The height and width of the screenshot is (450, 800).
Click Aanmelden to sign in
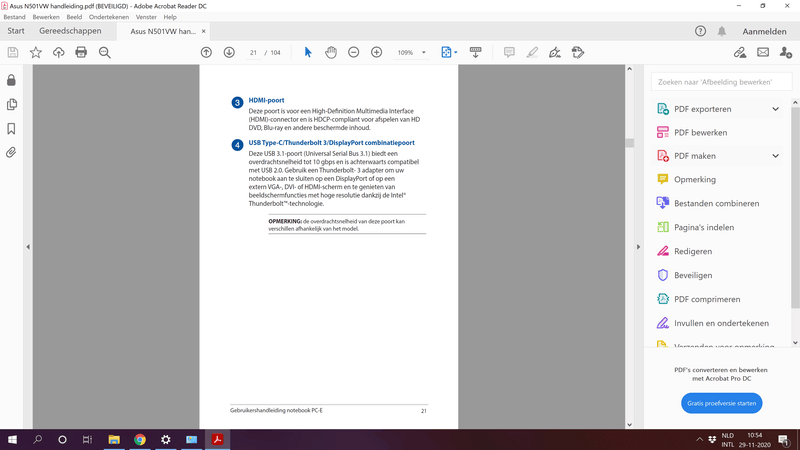(x=764, y=31)
